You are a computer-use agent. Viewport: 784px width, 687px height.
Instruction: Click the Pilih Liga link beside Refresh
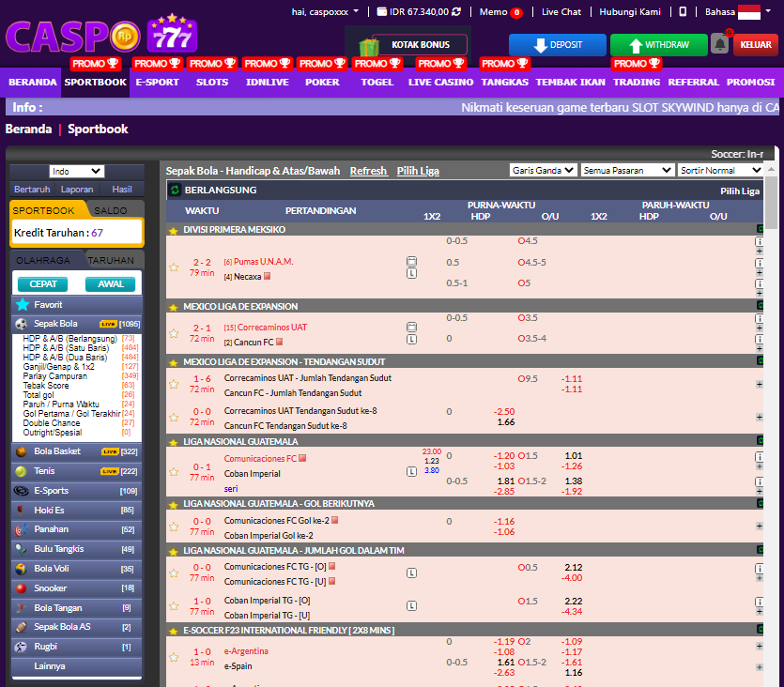[x=418, y=171]
